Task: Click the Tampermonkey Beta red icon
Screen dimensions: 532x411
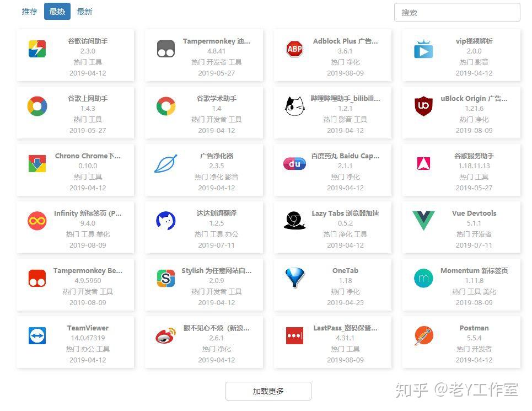Action: tap(37, 278)
